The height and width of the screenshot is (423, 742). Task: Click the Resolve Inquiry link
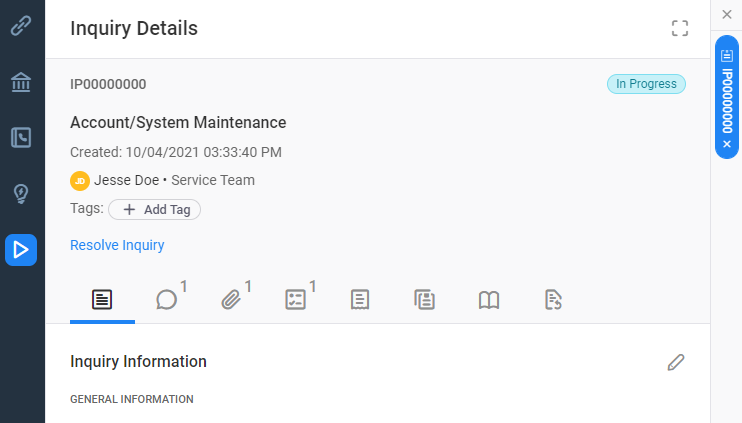pos(117,245)
